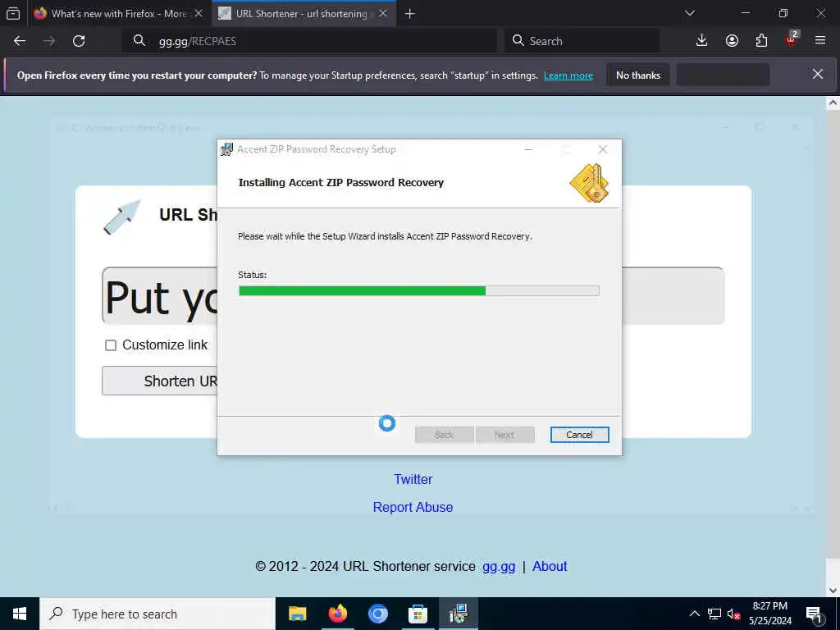Screen dimensions: 840x630
Task: Open the Twitter link
Action: (x=413, y=479)
